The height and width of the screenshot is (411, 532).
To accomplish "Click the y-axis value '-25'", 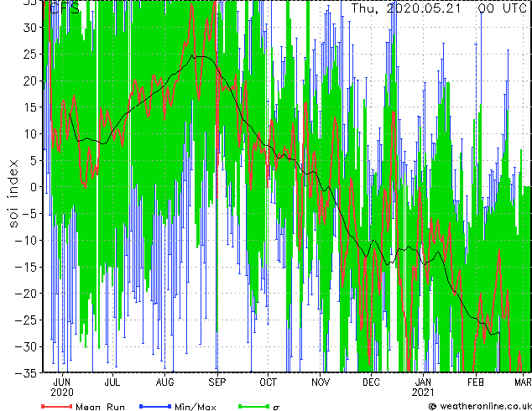I will tap(27, 320).
